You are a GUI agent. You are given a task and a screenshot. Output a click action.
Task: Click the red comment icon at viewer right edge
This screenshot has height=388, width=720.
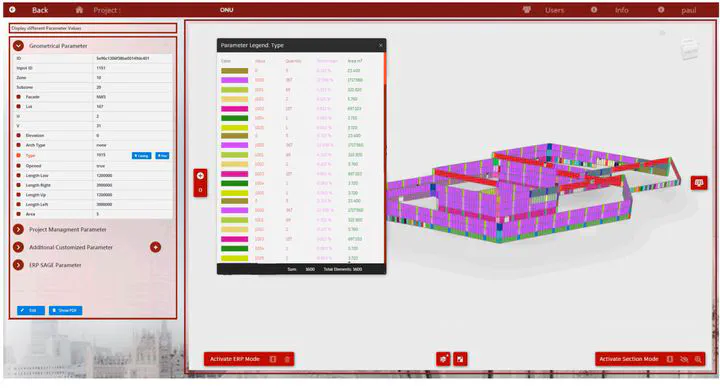699,183
